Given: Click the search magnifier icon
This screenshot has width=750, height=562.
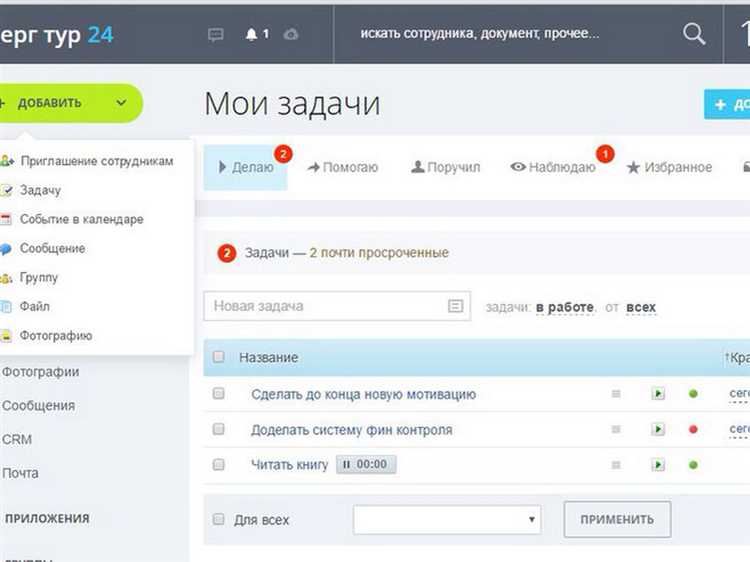Looking at the screenshot, I should click(694, 34).
